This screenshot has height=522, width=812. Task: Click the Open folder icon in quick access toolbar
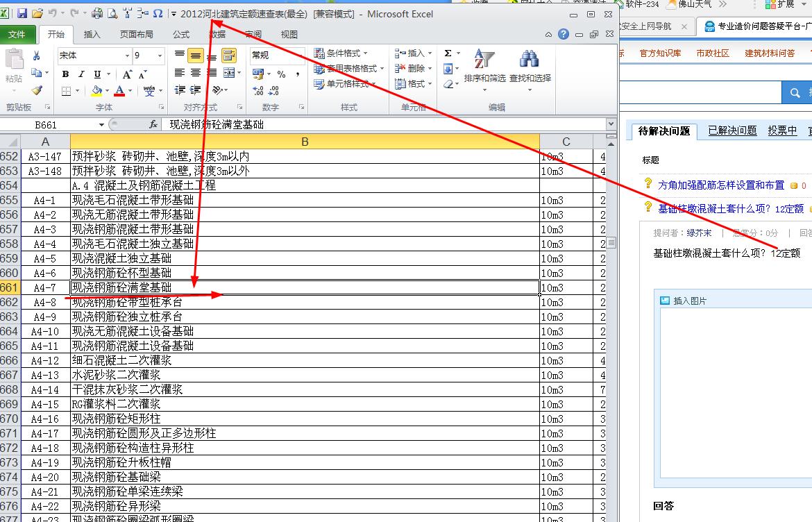coord(37,14)
